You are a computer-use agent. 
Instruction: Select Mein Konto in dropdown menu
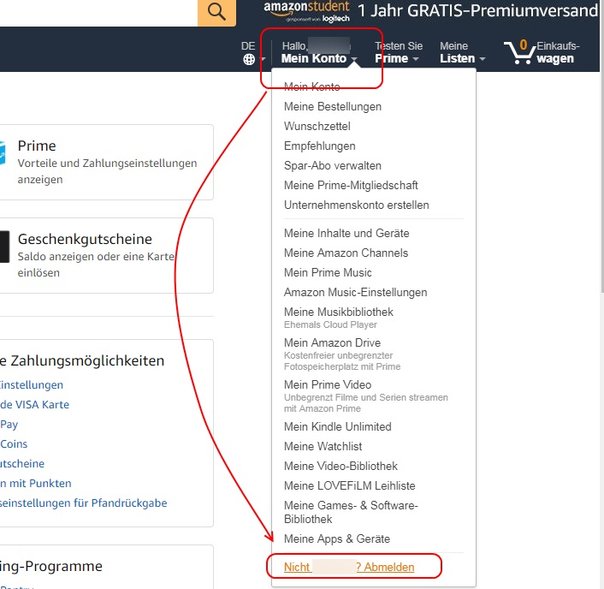point(312,87)
